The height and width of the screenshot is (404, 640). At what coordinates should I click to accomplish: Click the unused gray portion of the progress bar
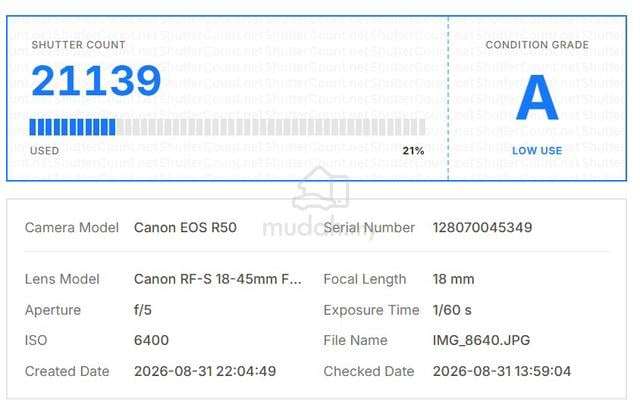click(x=271, y=127)
